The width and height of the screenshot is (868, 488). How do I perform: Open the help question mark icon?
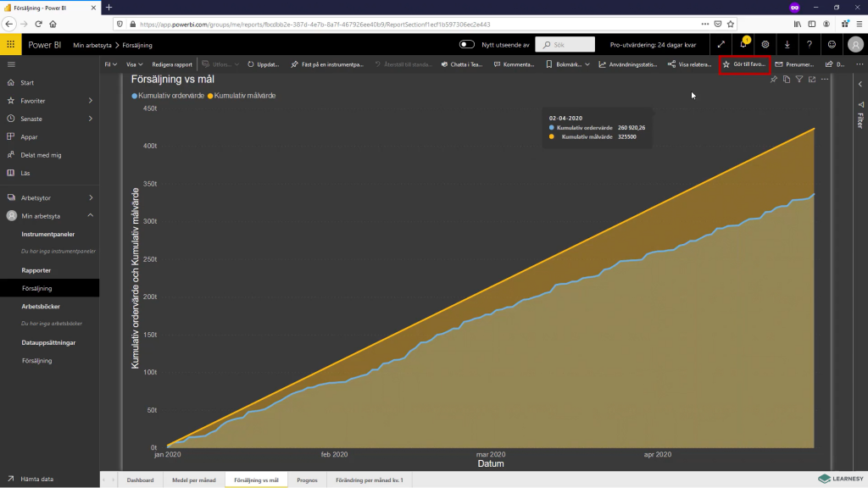pos(810,44)
